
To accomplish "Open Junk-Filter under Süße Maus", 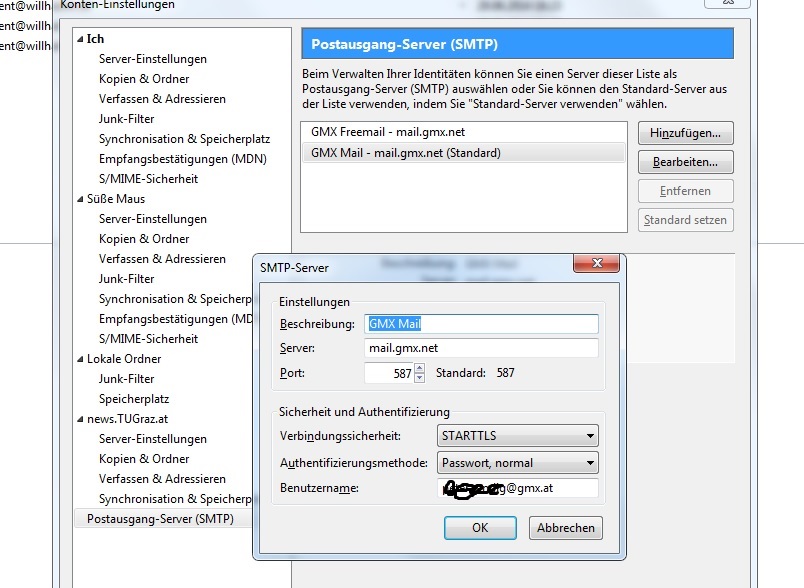I will [127, 279].
